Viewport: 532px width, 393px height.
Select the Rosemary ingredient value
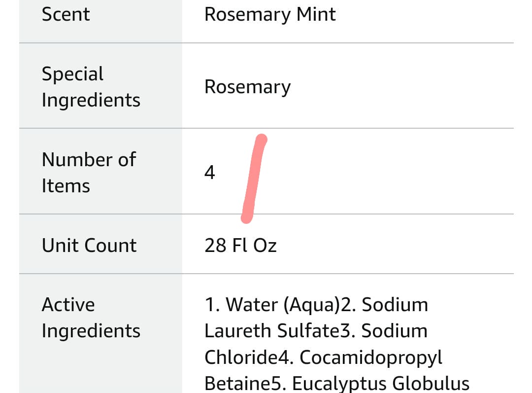247,87
